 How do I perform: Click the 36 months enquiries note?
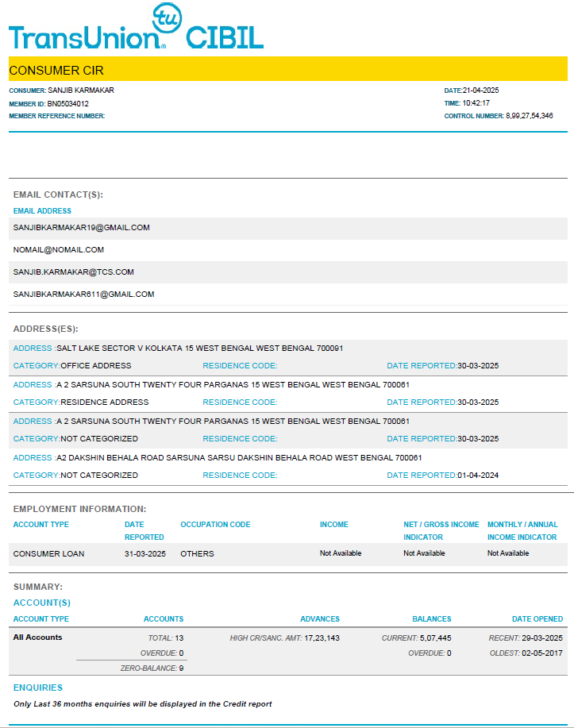(143, 704)
